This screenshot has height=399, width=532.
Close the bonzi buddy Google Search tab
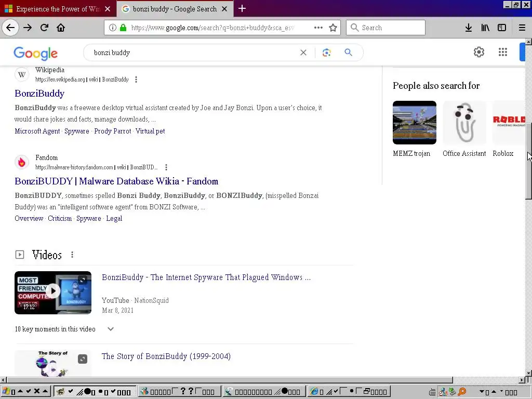pos(224,9)
